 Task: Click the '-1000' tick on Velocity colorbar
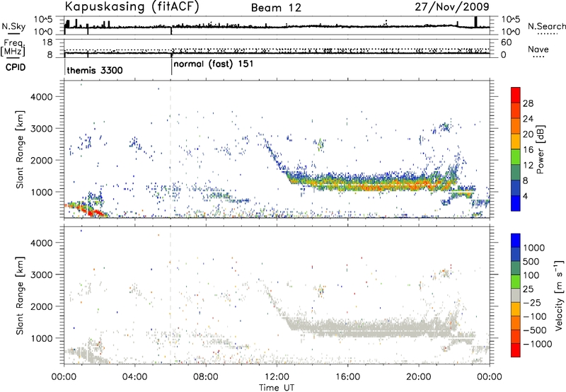point(537,344)
